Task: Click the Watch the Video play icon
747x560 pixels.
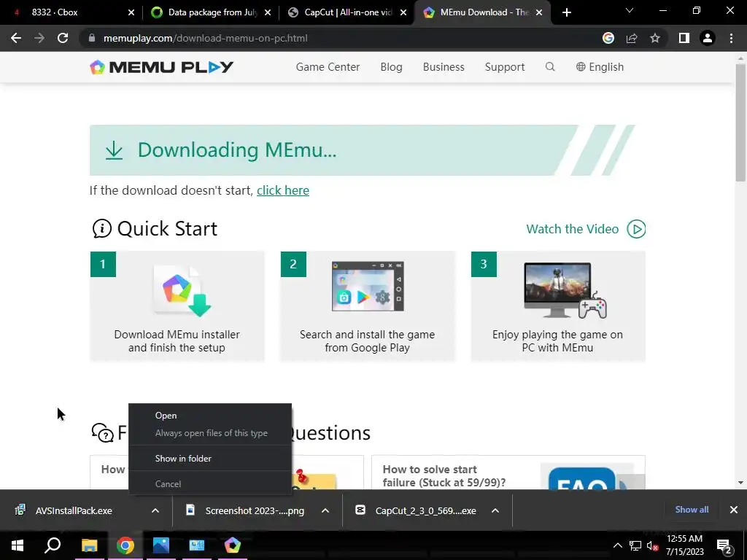Action: 636,229
